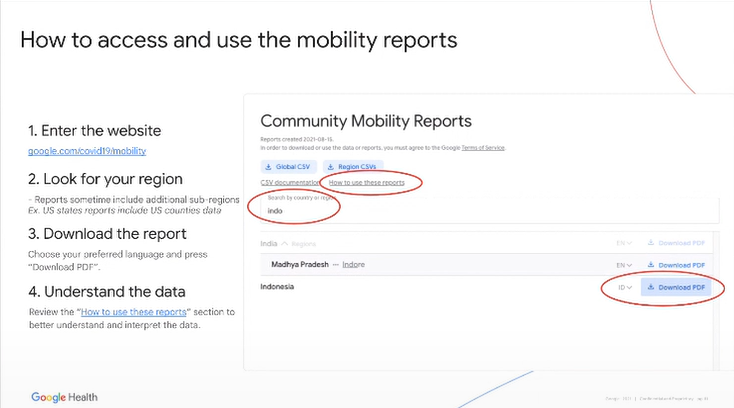Image resolution: width=734 pixels, height=408 pixels.
Task: Open How to use these reports link under CSV buttons
Action: [367, 182]
